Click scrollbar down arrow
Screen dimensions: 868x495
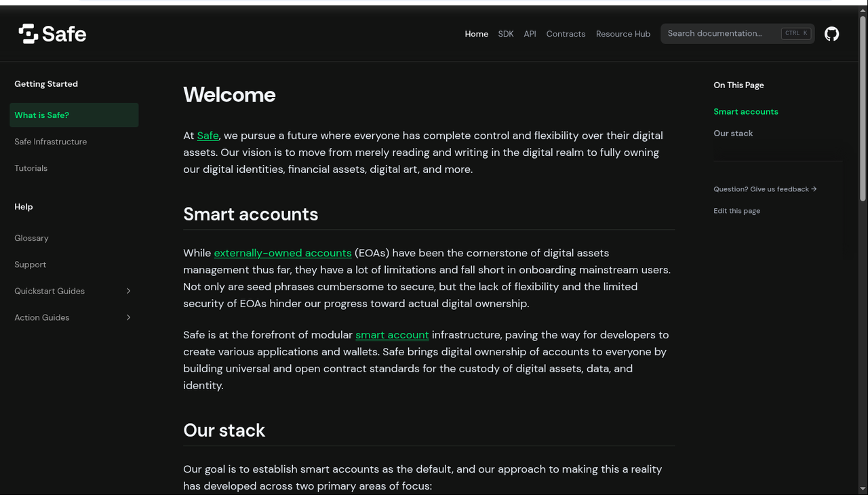[863, 489]
